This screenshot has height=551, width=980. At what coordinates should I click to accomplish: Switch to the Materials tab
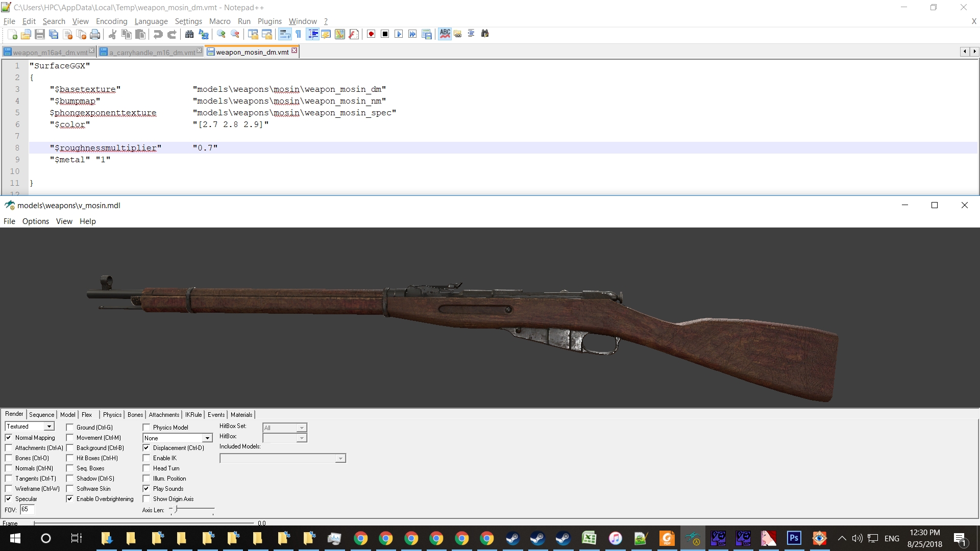(x=241, y=415)
